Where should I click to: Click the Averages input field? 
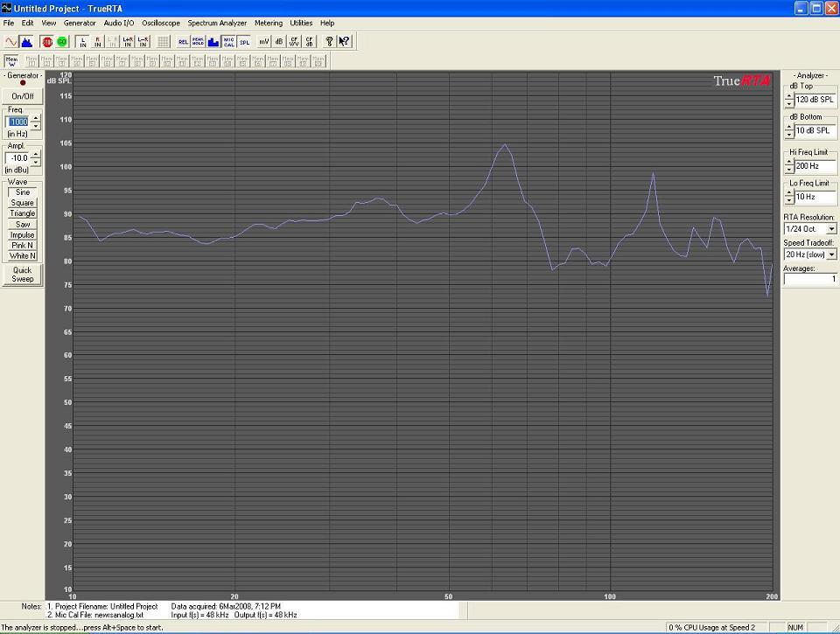(x=809, y=279)
